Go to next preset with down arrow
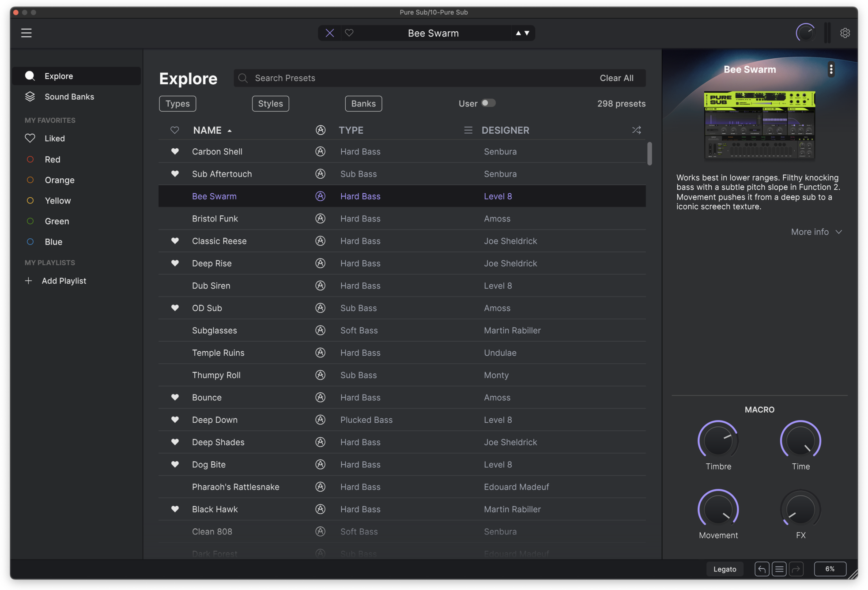 click(527, 33)
